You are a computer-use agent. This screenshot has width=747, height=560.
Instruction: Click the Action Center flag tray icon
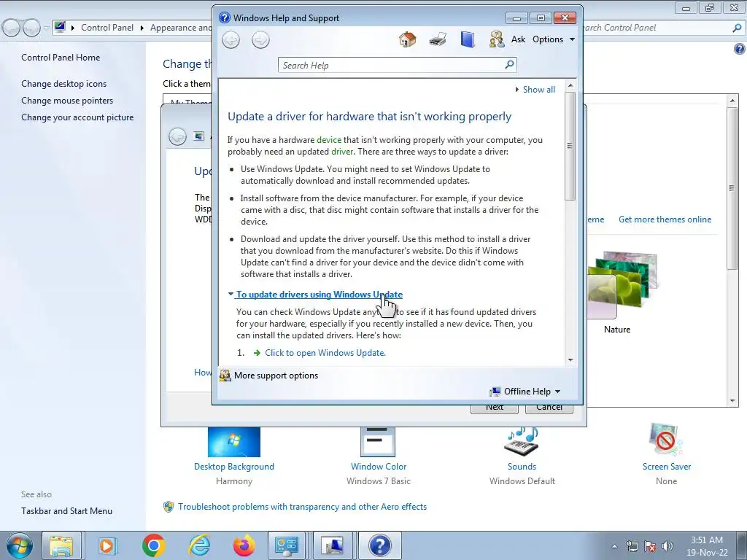(650, 547)
